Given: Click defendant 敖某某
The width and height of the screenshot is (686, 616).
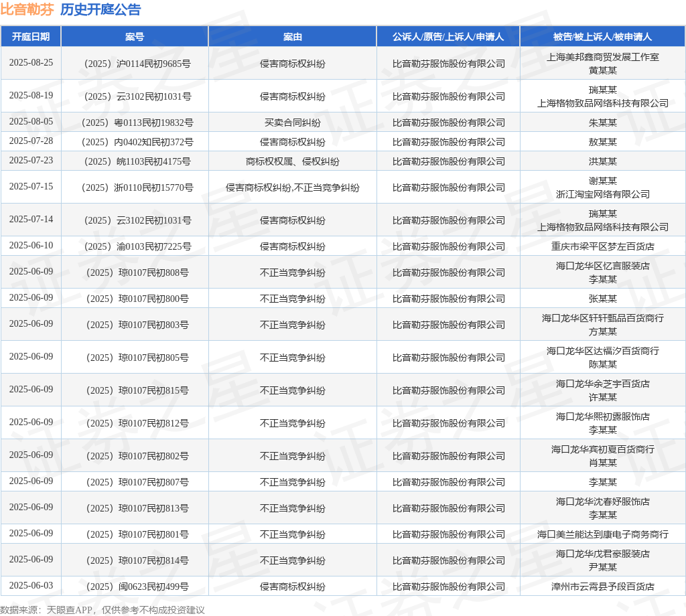Looking at the screenshot, I should (602, 142).
